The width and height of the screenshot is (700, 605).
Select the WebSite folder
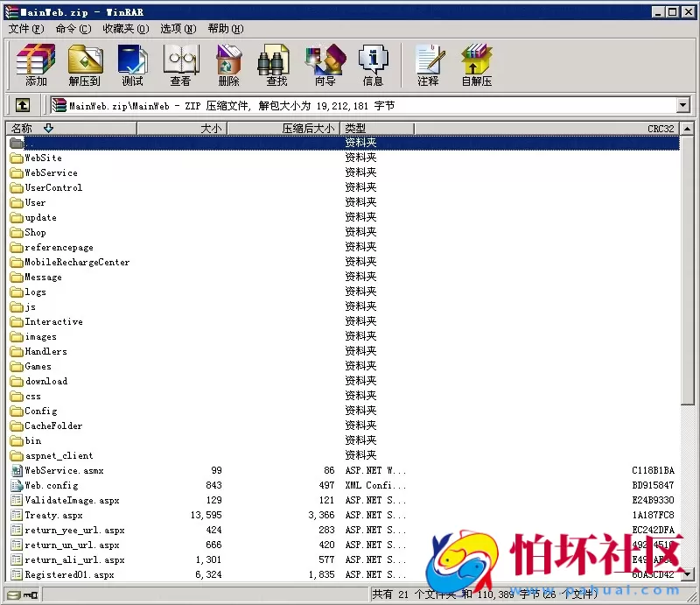click(x=43, y=158)
